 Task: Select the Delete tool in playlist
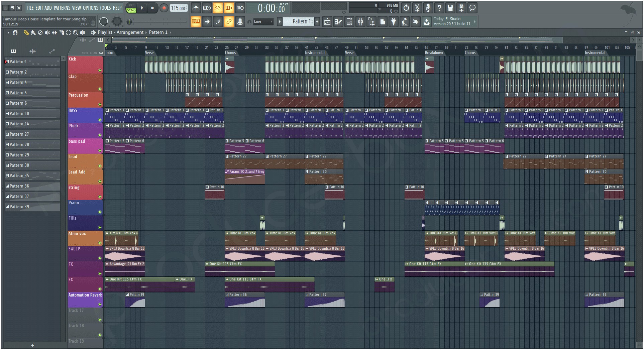40,32
